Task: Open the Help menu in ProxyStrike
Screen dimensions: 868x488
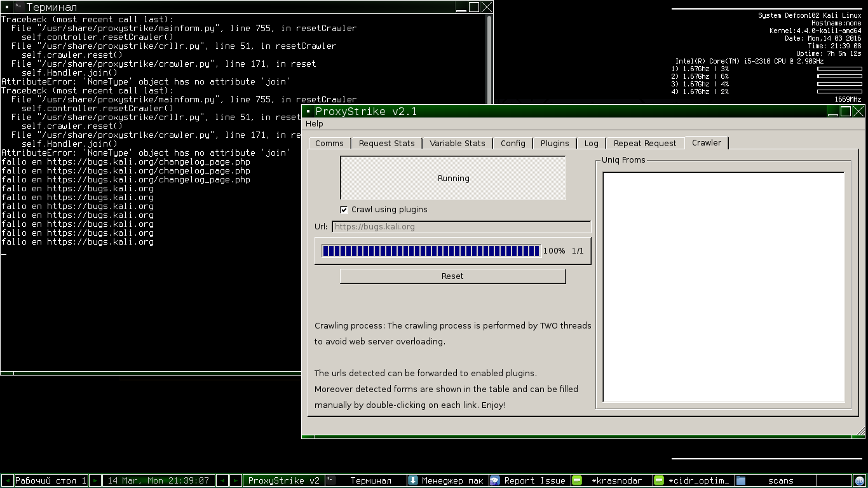Action: 315,124
